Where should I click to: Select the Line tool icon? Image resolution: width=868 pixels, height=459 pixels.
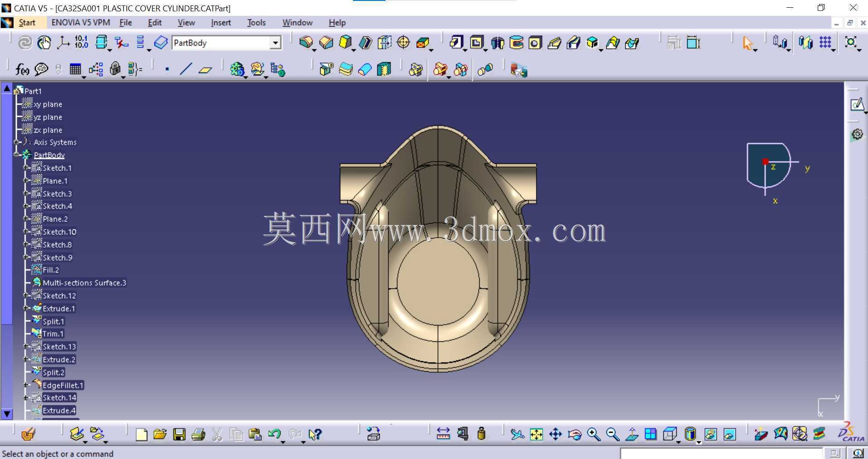(x=186, y=69)
